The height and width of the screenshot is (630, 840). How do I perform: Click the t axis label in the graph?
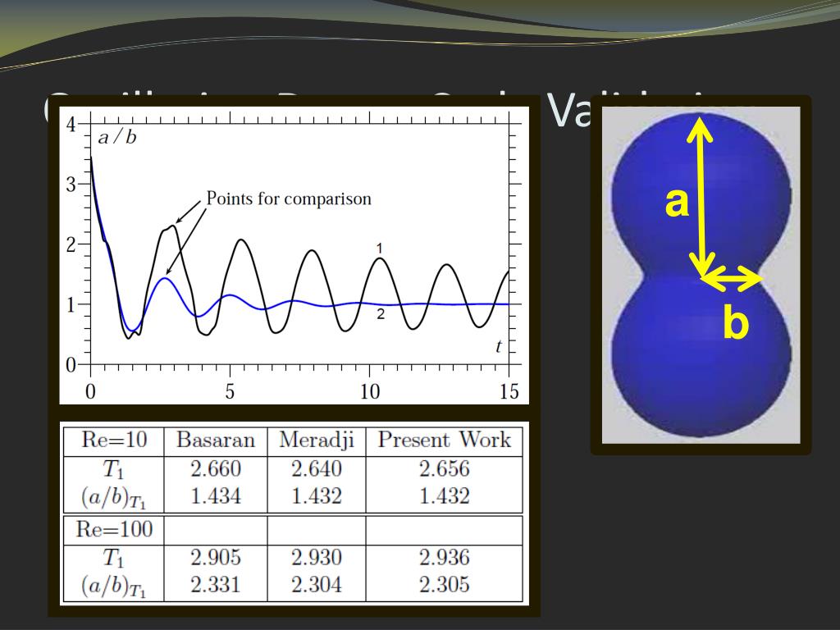499,347
